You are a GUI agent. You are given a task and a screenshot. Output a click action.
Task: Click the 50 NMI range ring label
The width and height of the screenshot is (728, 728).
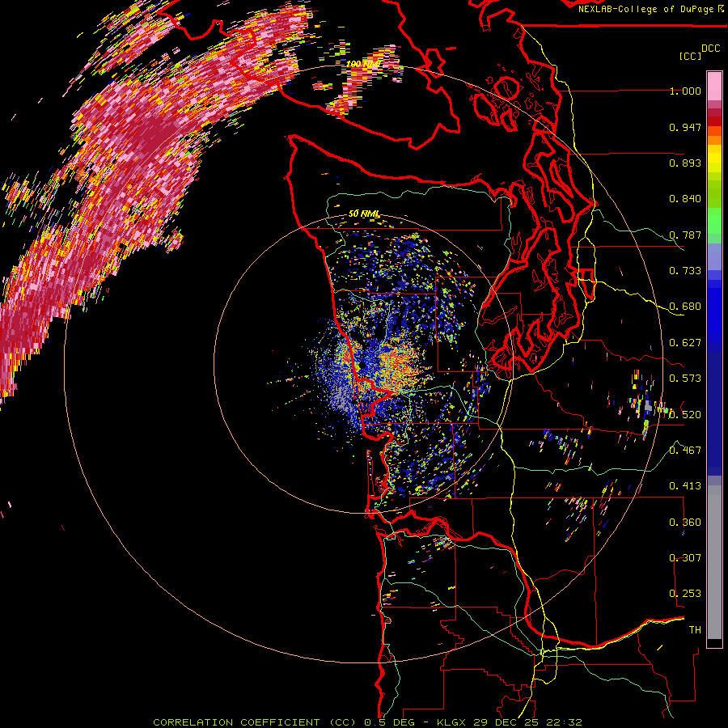coord(364,214)
